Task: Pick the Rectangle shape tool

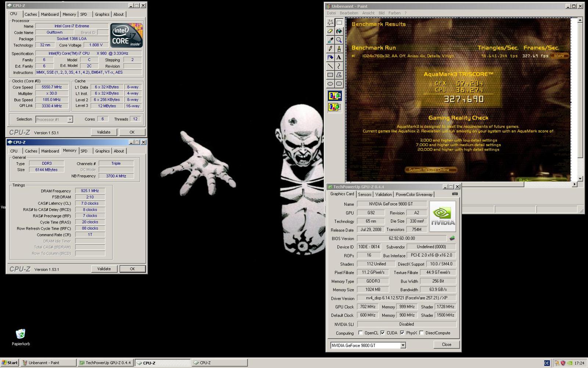Action: pos(330,75)
